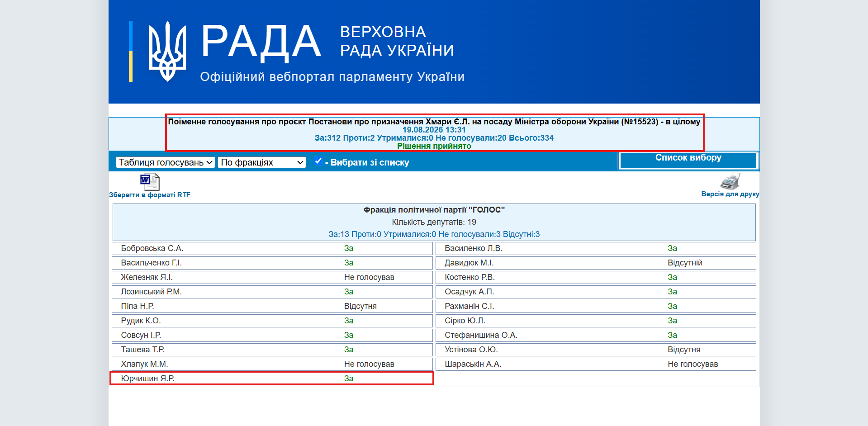Click the 'Список вибору' button
Screen dimensions: 868x426
point(688,160)
